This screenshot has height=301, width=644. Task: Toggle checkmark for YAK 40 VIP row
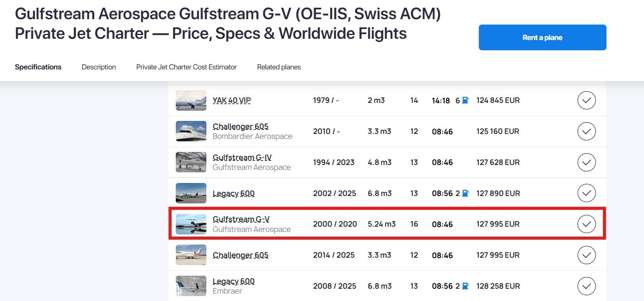click(x=586, y=100)
